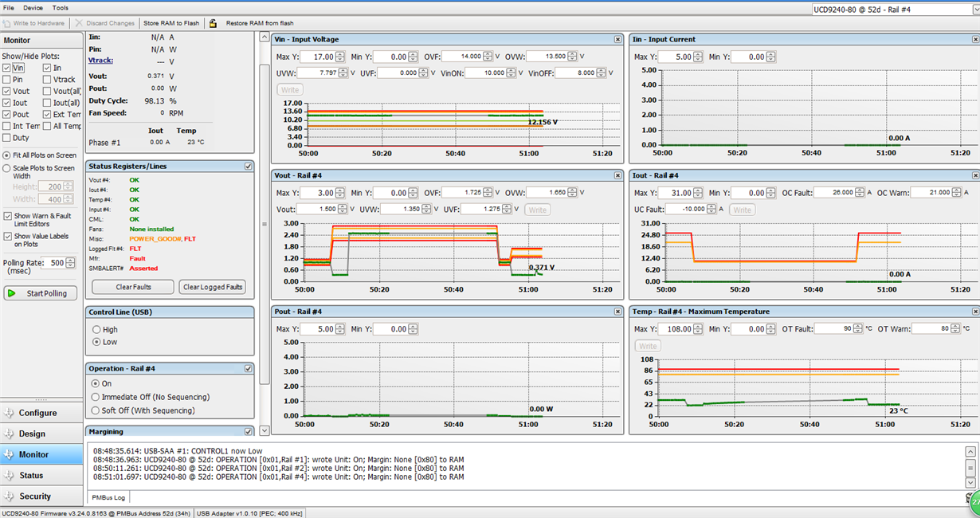Collapse the Margining panel
This screenshot has width=980, height=518.
tap(249, 431)
